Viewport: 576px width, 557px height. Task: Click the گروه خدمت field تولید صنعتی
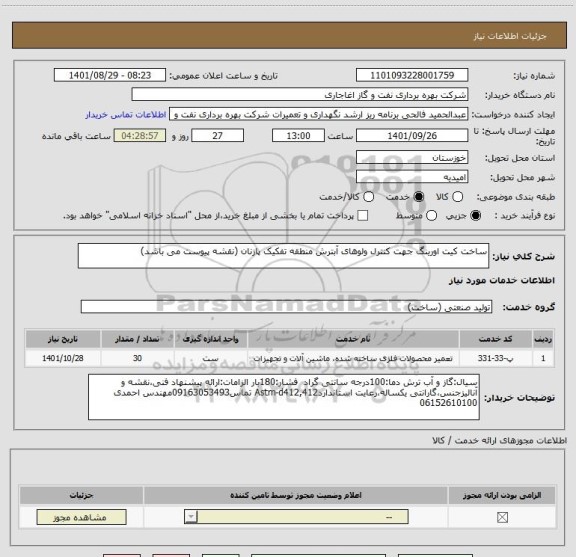click(x=286, y=307)
